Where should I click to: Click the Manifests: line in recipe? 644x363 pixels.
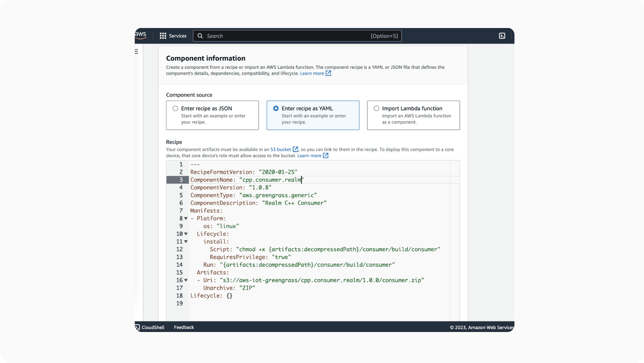(206, 211)
